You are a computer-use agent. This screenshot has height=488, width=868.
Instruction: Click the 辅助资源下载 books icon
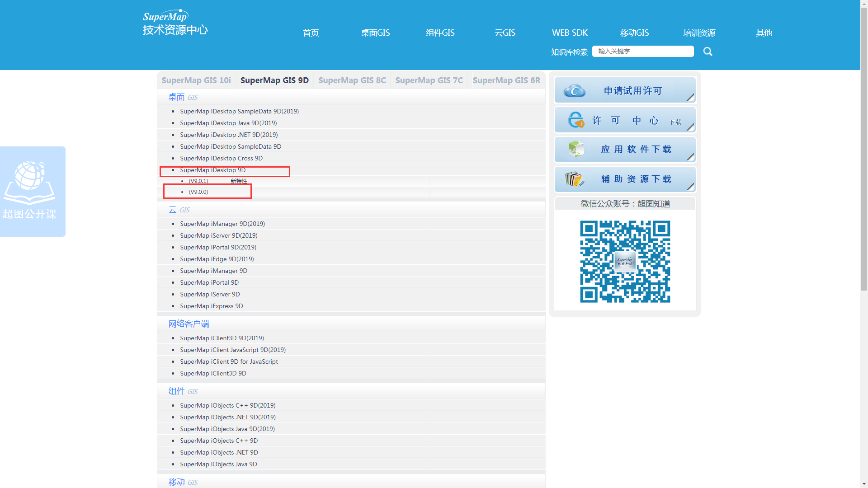575,179
